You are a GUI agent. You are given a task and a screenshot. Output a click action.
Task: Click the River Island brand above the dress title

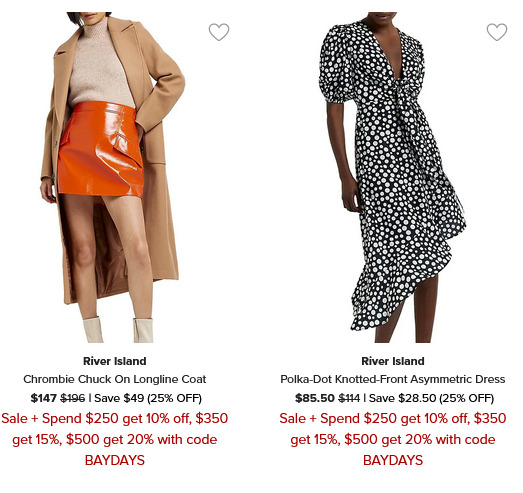pyautogui.click(x=393, y=361)
